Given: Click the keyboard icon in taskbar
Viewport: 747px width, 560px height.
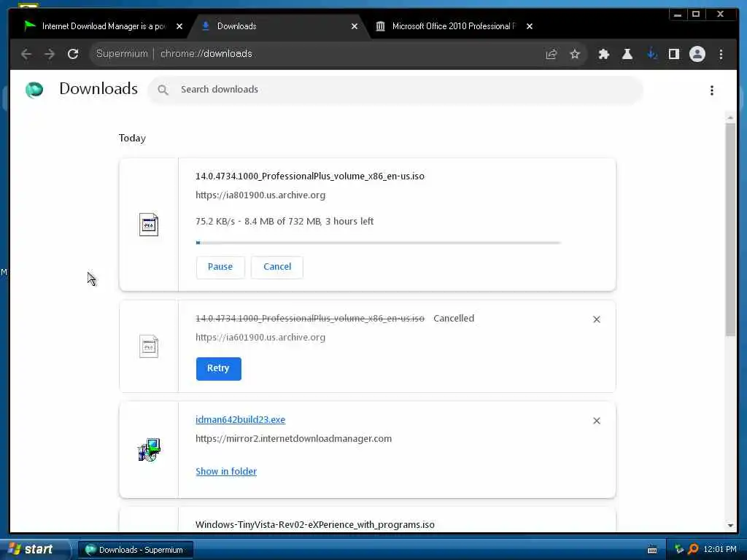Looking at the screenshot, I should point(652,550).
